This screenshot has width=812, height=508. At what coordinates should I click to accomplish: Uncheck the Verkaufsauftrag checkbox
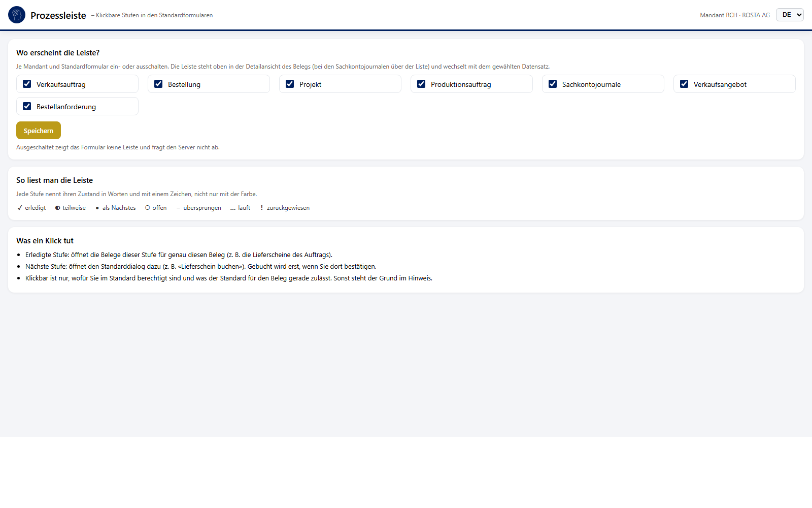[27, 84]
